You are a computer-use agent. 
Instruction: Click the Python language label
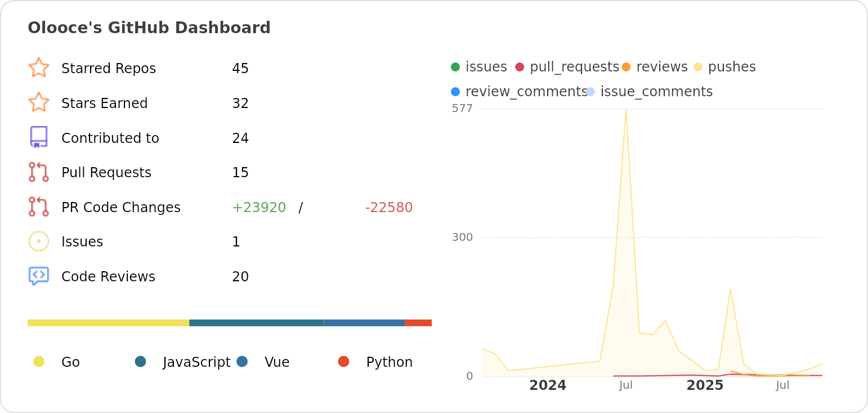coord(389,362)
